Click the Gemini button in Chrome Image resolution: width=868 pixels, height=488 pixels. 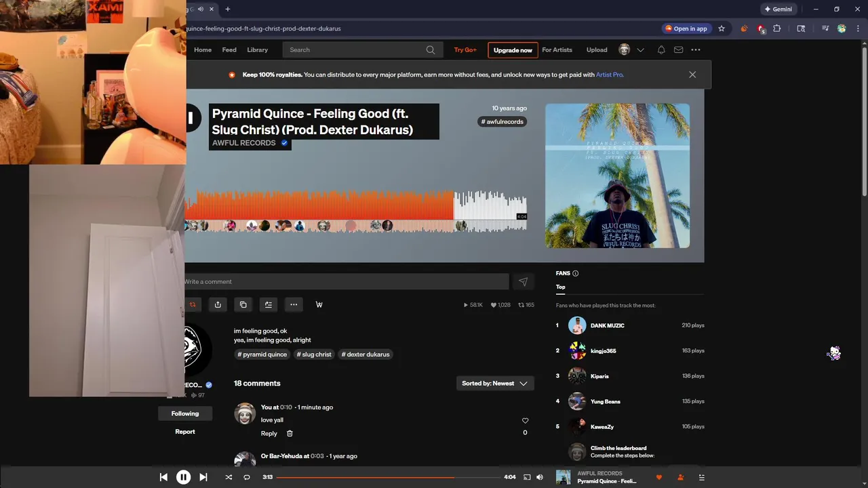click(x=778, y=9)
